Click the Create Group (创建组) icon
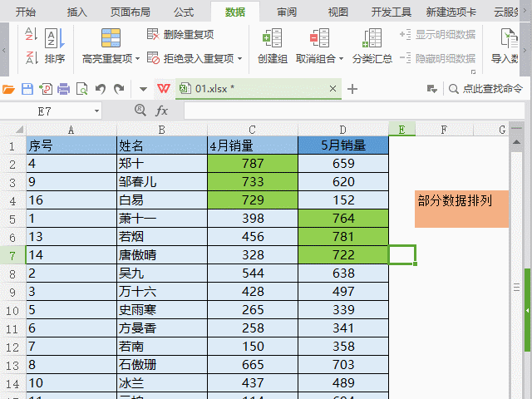Viewport: 532px width, 399px height. pos(272,38)
